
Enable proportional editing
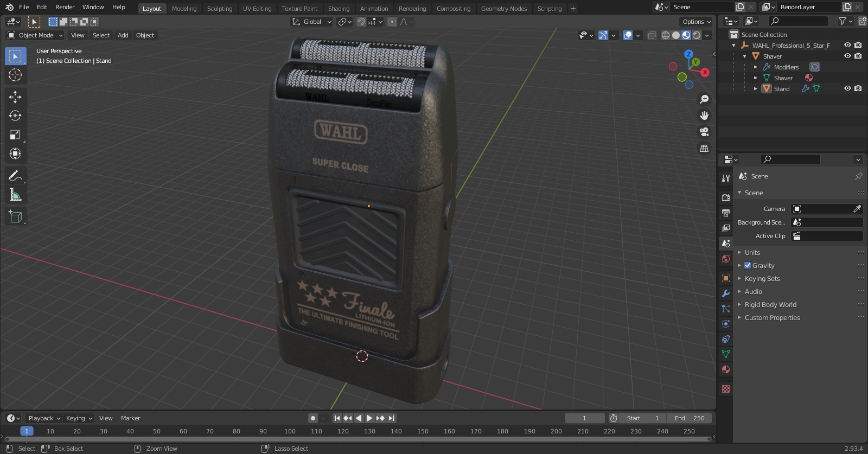coord(392,22)
